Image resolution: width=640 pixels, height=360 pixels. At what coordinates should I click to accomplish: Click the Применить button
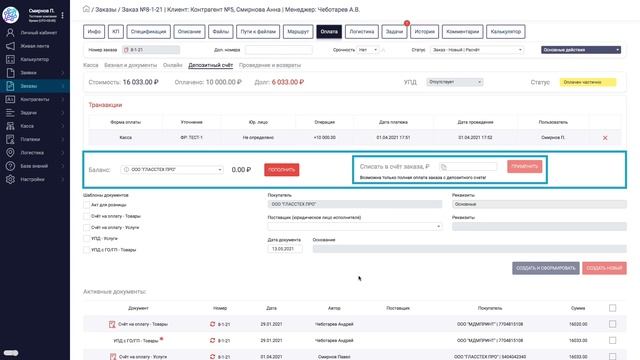click(x=524, y=167)
